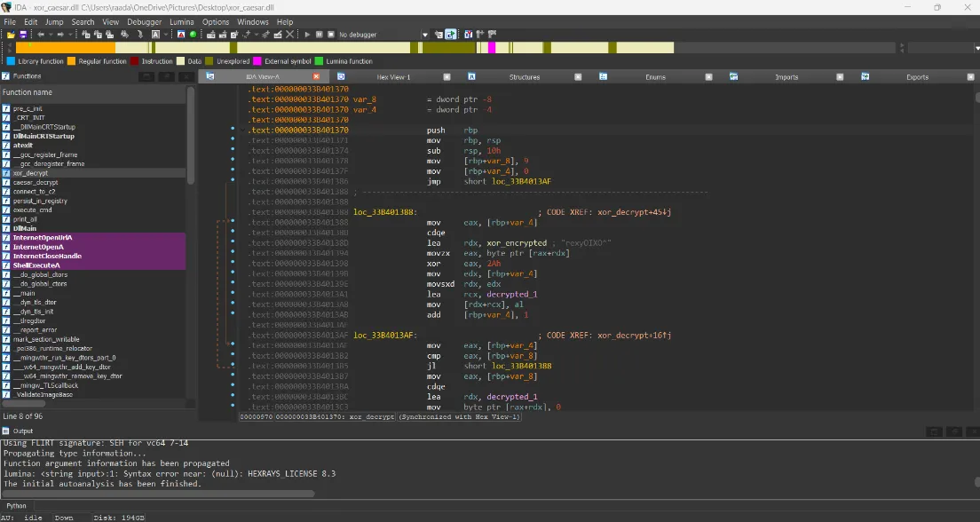
Task: Click the X delete breakpoint toolbar icon
Action: pos(290,35)
